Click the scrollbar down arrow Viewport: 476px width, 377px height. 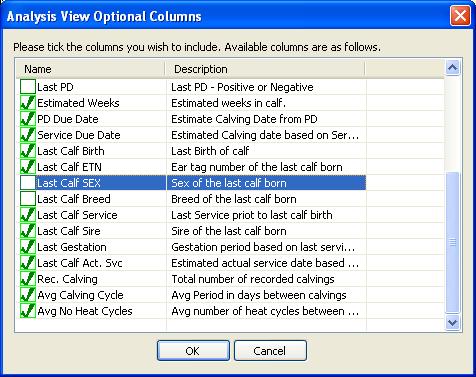[x=453, y=322]
